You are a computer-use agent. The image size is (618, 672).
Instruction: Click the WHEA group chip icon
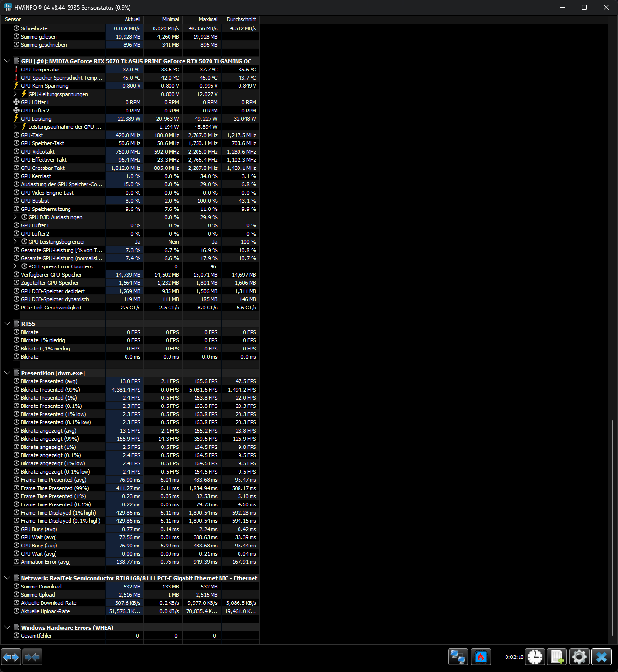point(16,628)
